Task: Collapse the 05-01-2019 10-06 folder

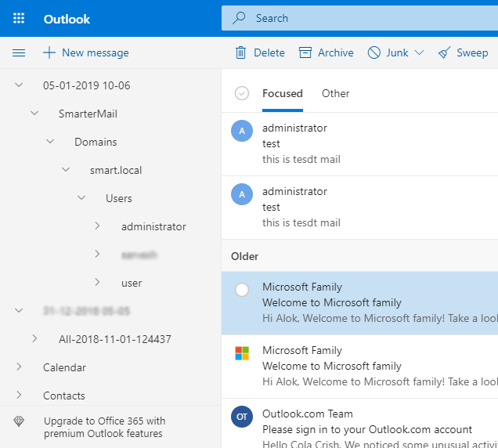Action: point(19,85)
